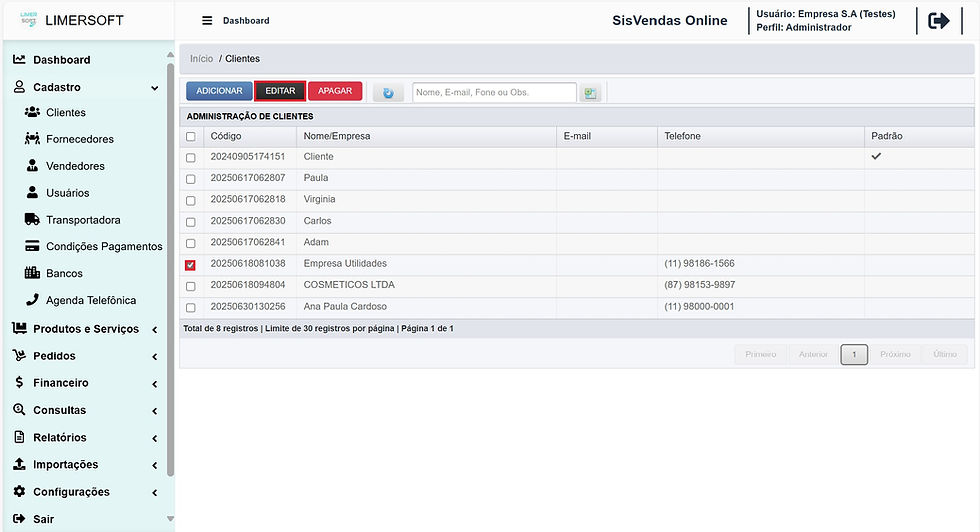Screen dimensions: 980x532
Task: Click the ADICIONAR button
Action: pyautogui.click(x=219, y=91)
